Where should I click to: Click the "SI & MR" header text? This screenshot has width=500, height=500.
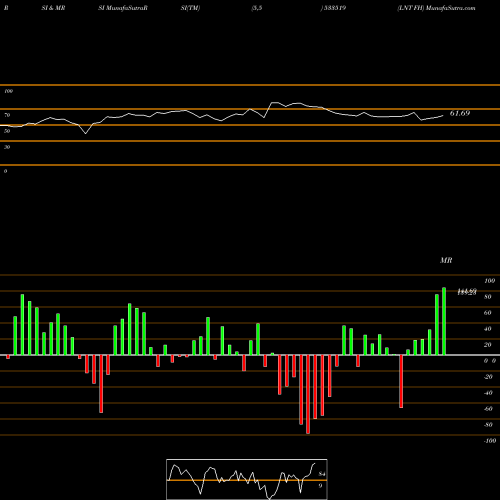(53, 8)
